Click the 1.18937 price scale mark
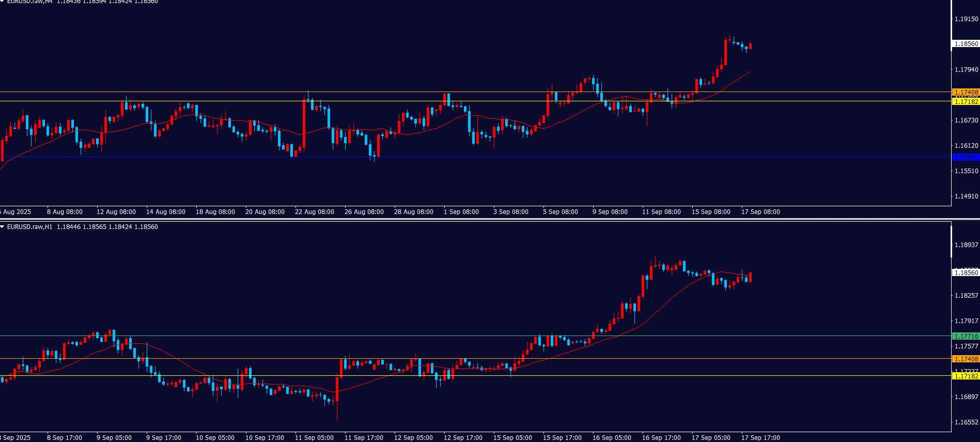 [x=966, y=245]
